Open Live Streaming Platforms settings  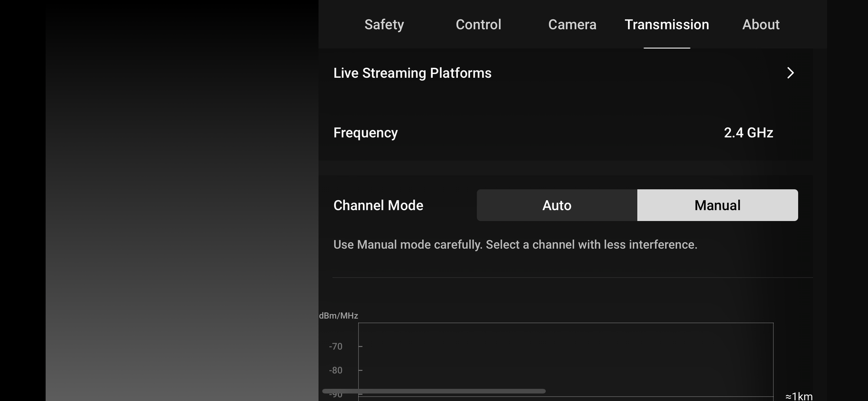coord(412,73)
